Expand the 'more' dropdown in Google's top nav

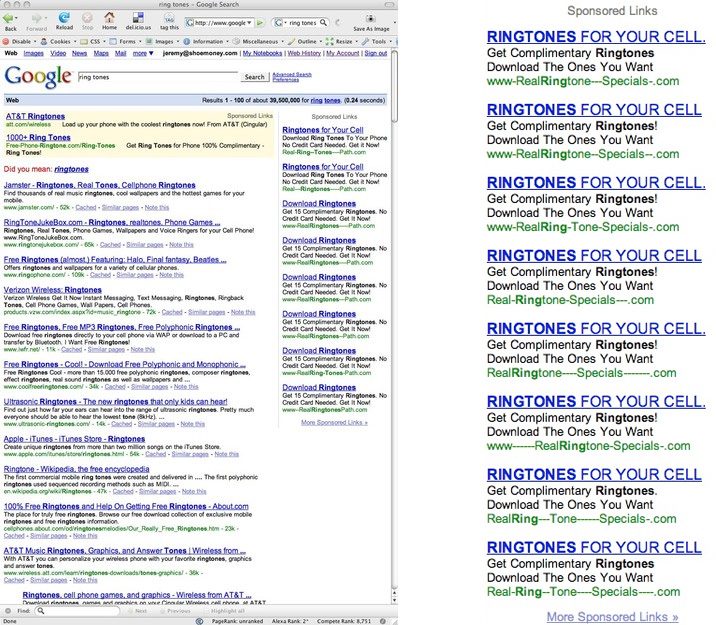(143, 53)
